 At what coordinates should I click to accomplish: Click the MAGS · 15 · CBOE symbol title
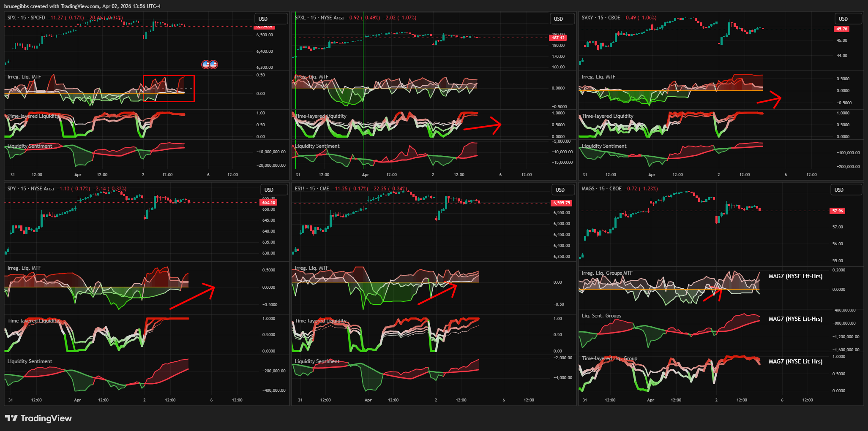(x=601, y=189)
